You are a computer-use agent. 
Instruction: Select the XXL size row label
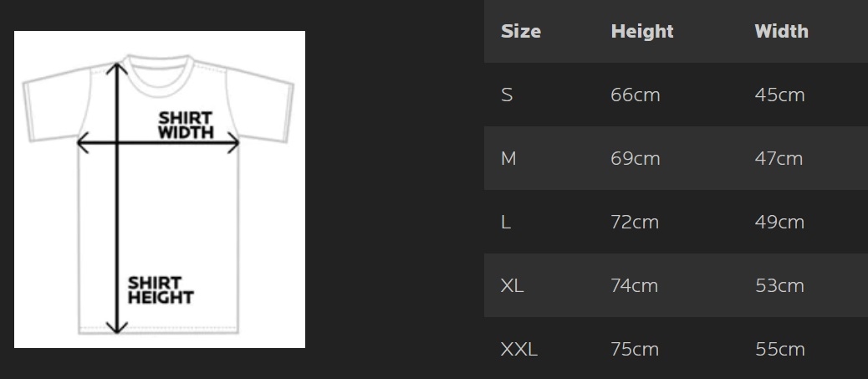pyautogui.click(x=518, y=350)
